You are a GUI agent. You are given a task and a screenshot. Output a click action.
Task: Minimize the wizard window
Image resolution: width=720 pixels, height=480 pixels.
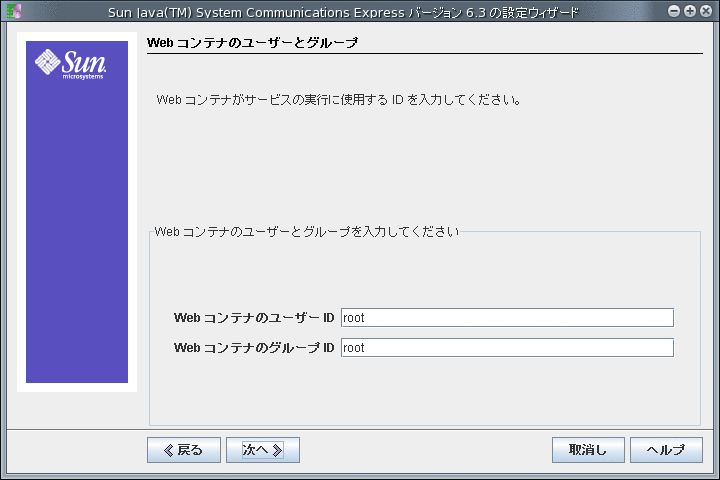click(674, 11)
